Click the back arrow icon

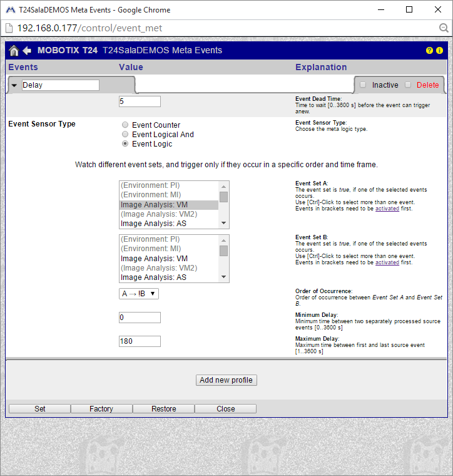click(x=27, y=50)
